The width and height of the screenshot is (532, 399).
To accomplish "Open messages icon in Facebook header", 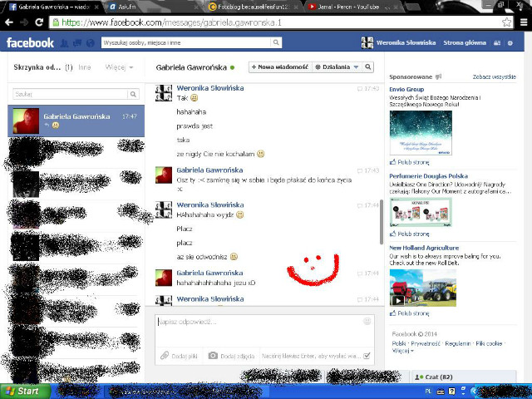I will 77,43.
